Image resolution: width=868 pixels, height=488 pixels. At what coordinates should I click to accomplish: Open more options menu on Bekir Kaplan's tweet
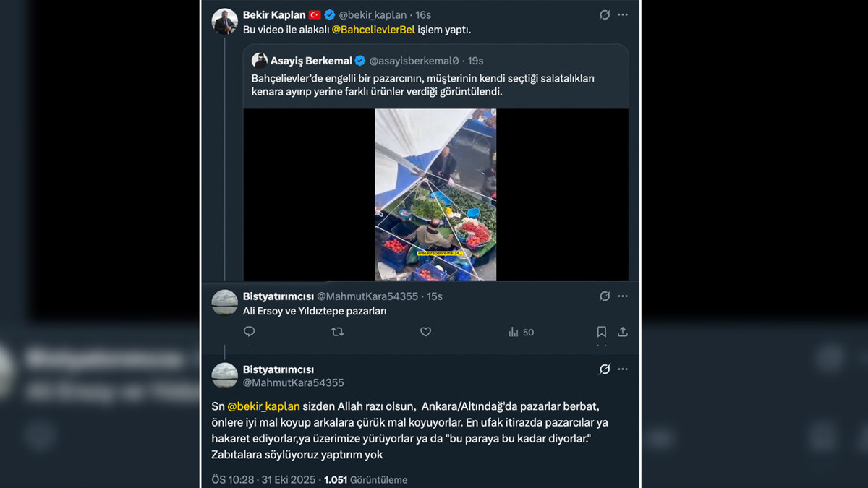623,14
